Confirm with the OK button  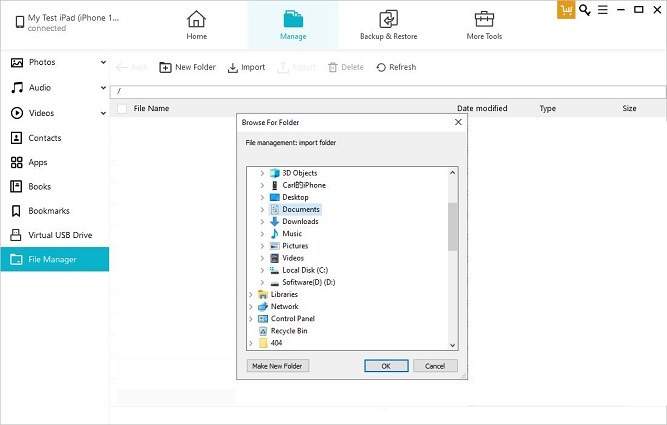click(386, 366)
